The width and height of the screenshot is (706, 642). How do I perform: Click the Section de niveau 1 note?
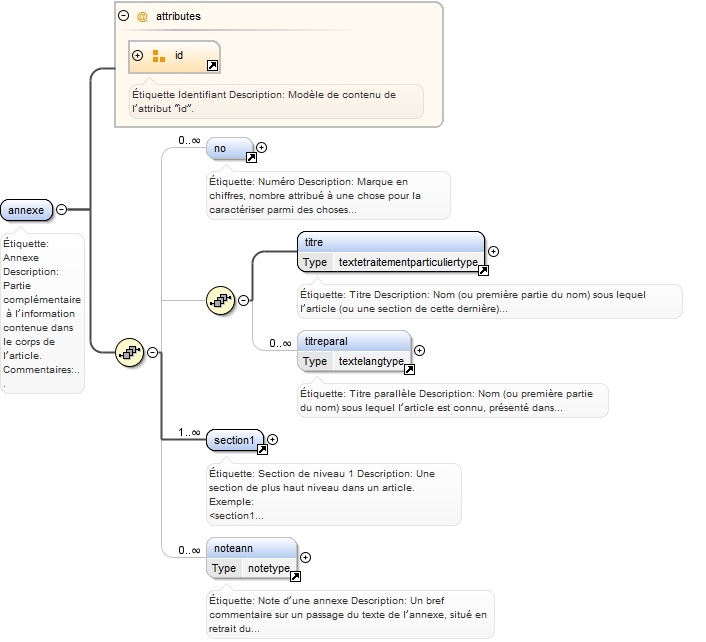(334, 494)
